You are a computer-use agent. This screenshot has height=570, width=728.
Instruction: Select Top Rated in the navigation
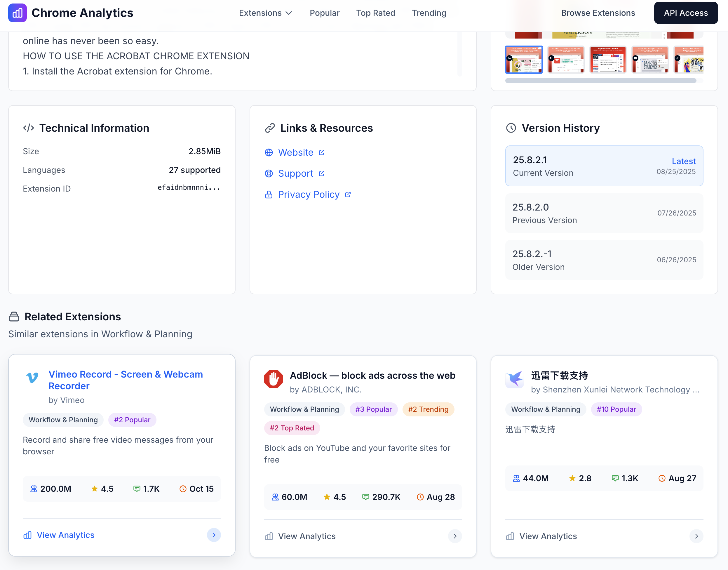pyautogui.click(x=376, y=13)
